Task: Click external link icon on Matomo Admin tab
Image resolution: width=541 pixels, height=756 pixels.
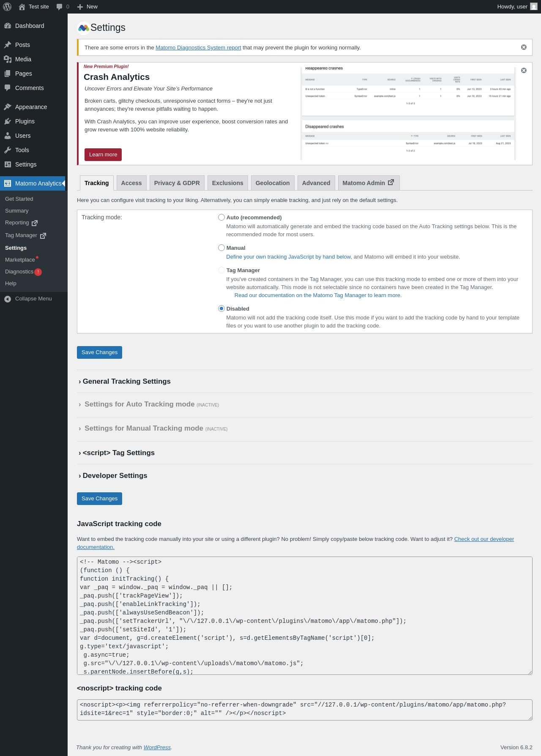Action: pos(391,182)
